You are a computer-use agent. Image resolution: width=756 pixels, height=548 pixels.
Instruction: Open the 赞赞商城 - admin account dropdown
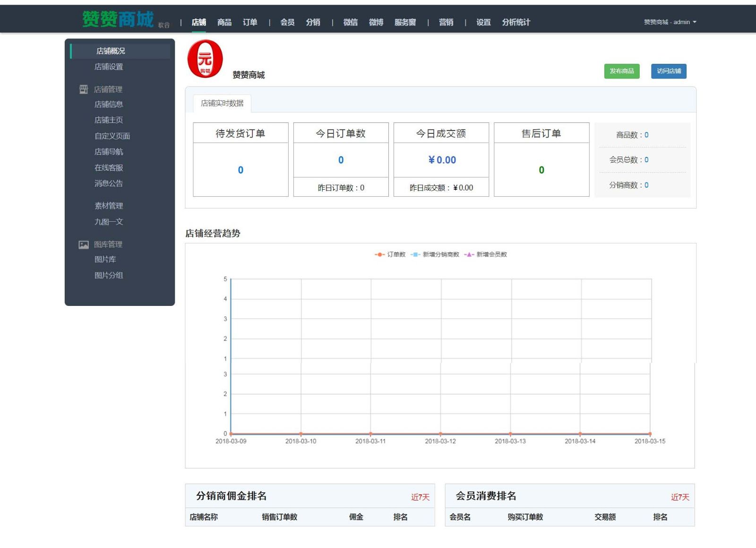point(670,22)
